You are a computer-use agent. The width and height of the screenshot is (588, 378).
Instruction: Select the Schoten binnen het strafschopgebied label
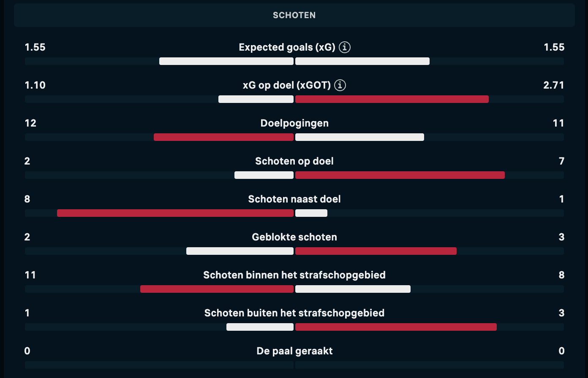coord(294,275)
